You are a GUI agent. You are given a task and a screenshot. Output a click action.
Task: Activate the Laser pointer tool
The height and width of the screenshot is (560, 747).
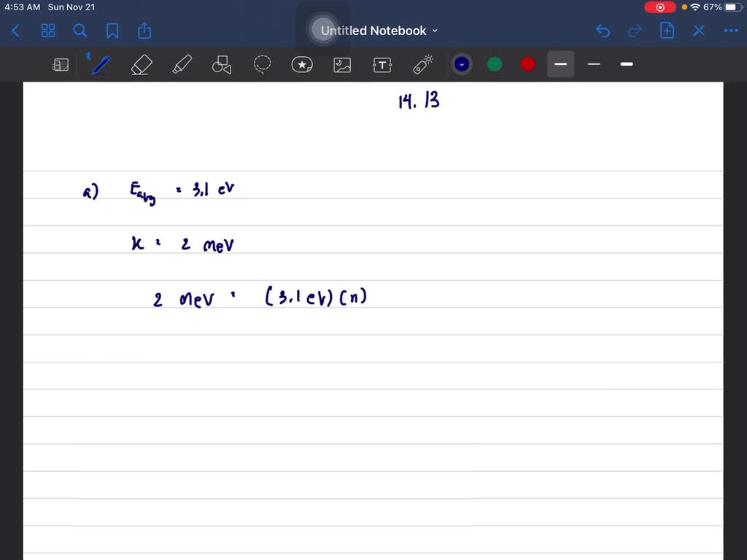[422, 64]
